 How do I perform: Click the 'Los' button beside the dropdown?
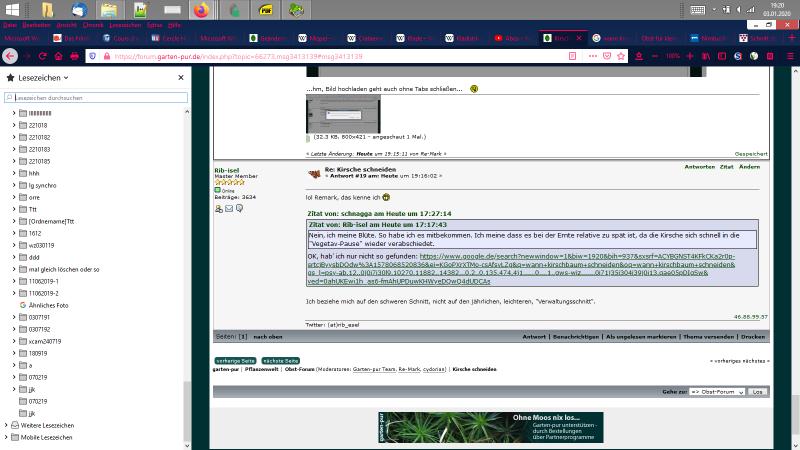click(757, 392)
